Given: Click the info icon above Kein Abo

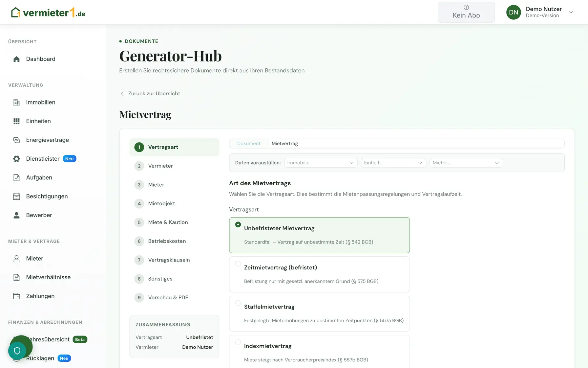Looking at the screenshot, I should [x=466, y=7].
